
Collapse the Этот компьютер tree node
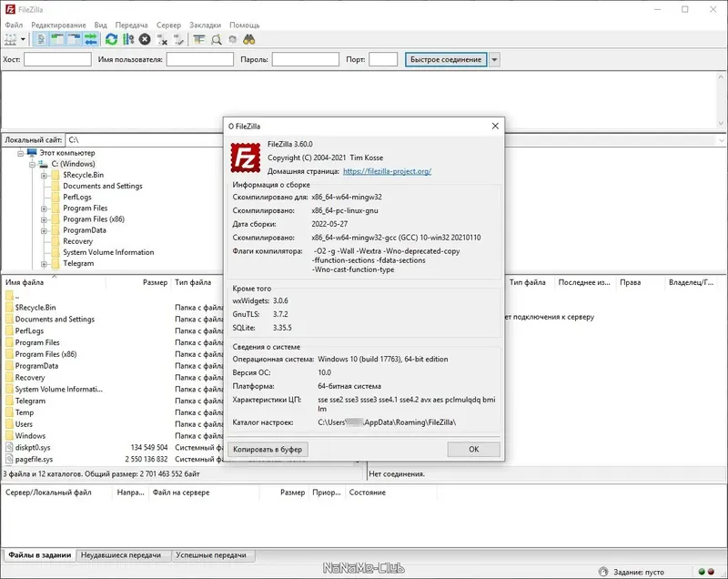tap(20, 153)
